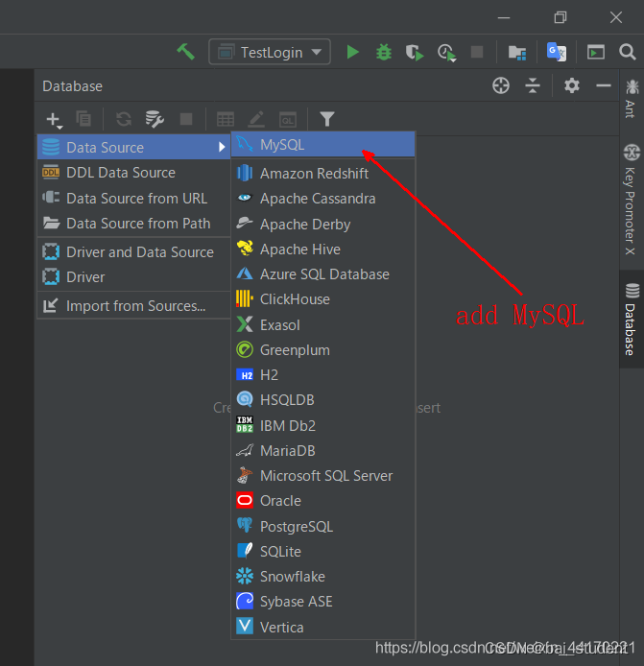Select Apache Derby data source

pos(322,224)
